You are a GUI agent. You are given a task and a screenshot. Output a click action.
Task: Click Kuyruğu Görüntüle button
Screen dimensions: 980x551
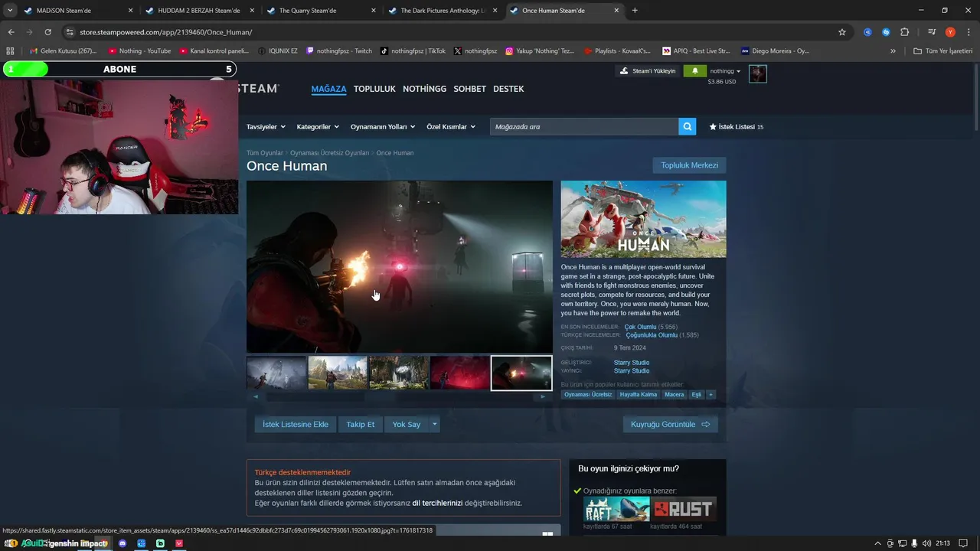671,424
